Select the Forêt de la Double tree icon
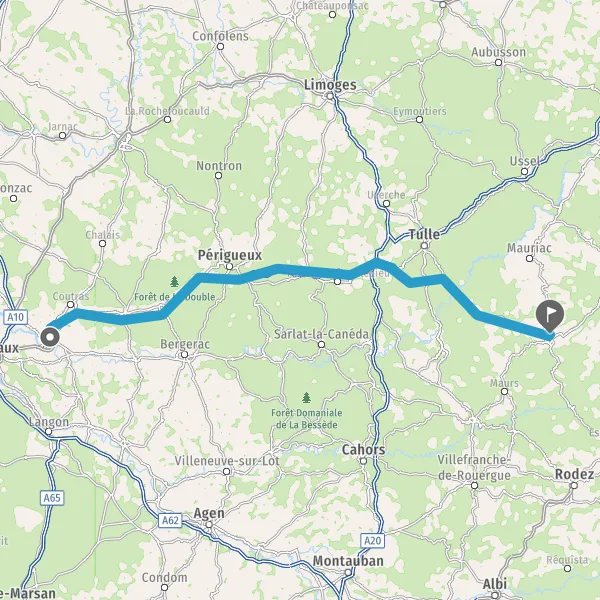 (x=174, y=282)
